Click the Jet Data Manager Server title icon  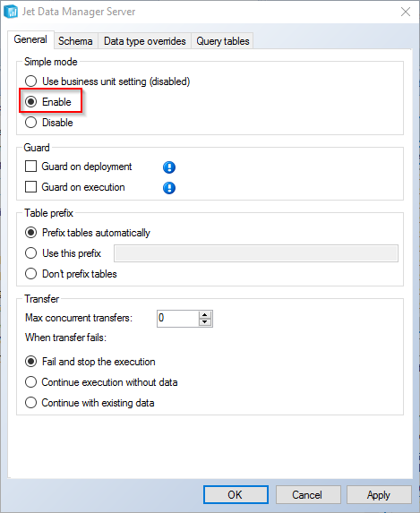click(x=11, y=12)
